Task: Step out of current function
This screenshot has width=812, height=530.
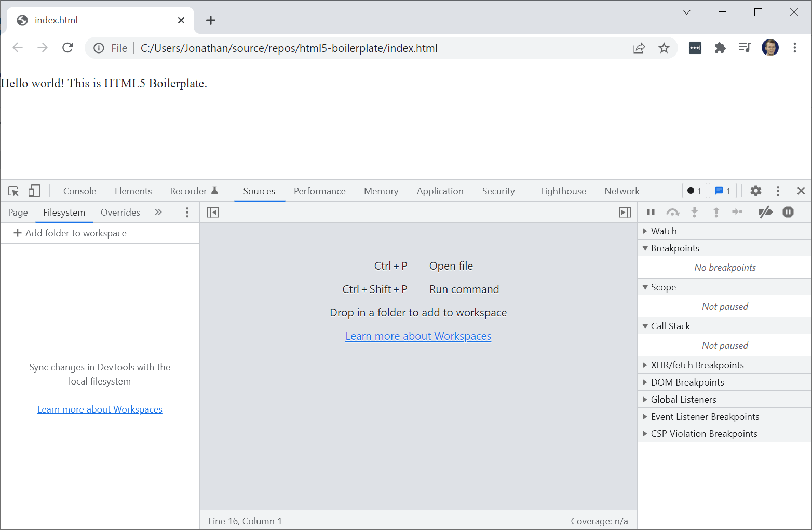Action: (x=716, y=212)
